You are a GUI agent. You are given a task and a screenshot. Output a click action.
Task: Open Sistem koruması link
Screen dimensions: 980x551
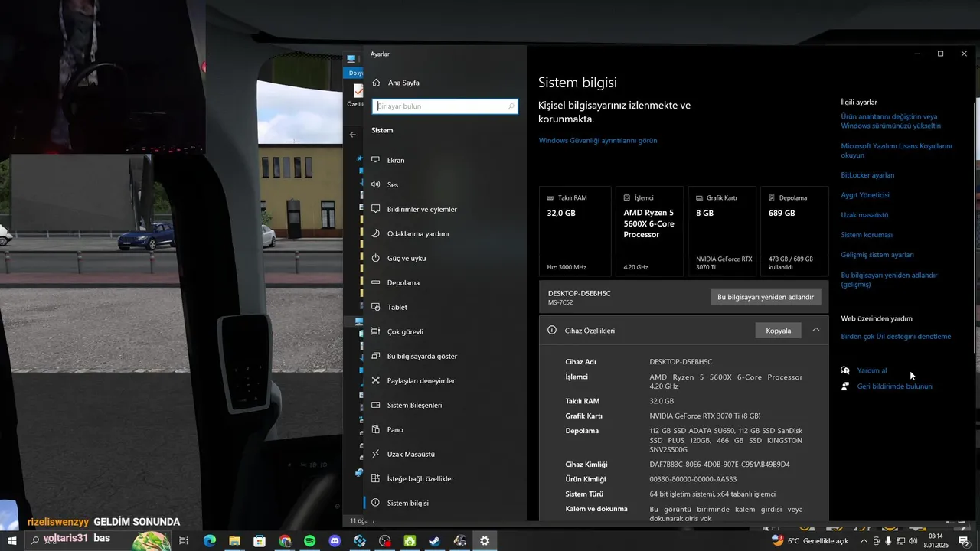coord(867,235)
